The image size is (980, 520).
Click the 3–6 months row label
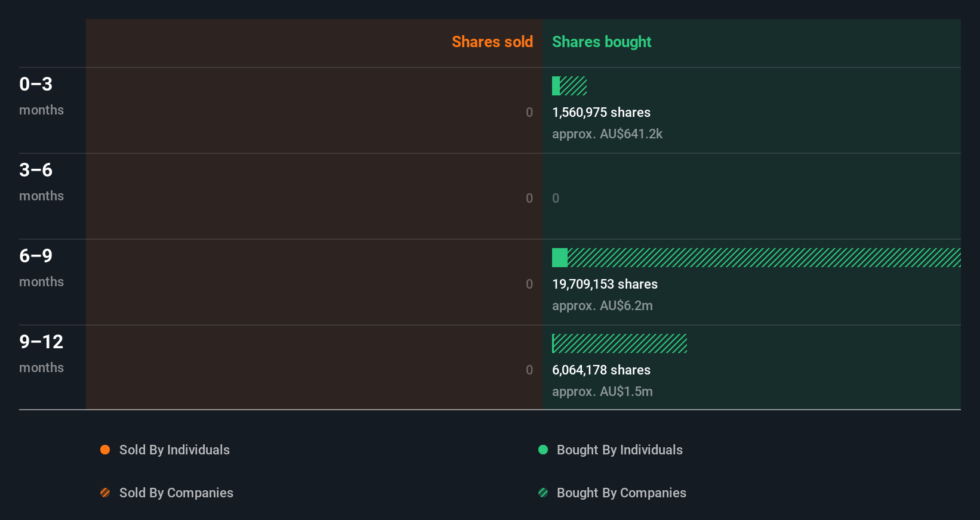pyautogui.click(x=41, y=182)
